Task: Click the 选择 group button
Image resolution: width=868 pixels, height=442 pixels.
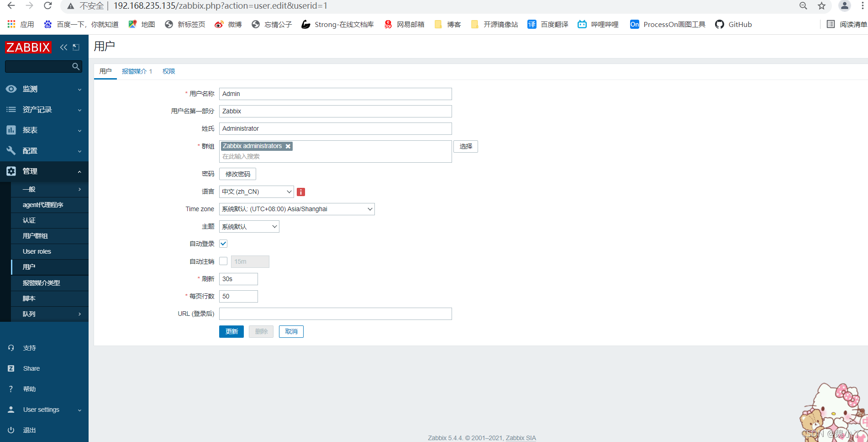Action: [x=466, y=146]
